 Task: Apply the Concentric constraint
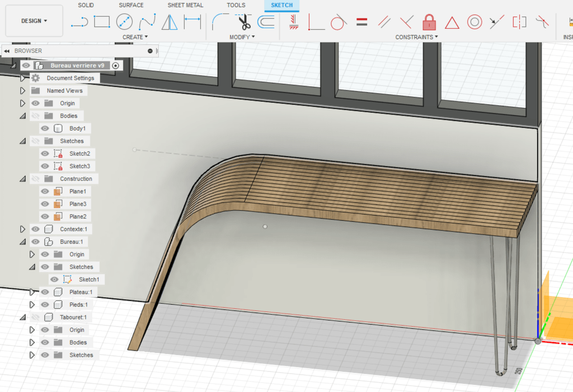(475, 22)
